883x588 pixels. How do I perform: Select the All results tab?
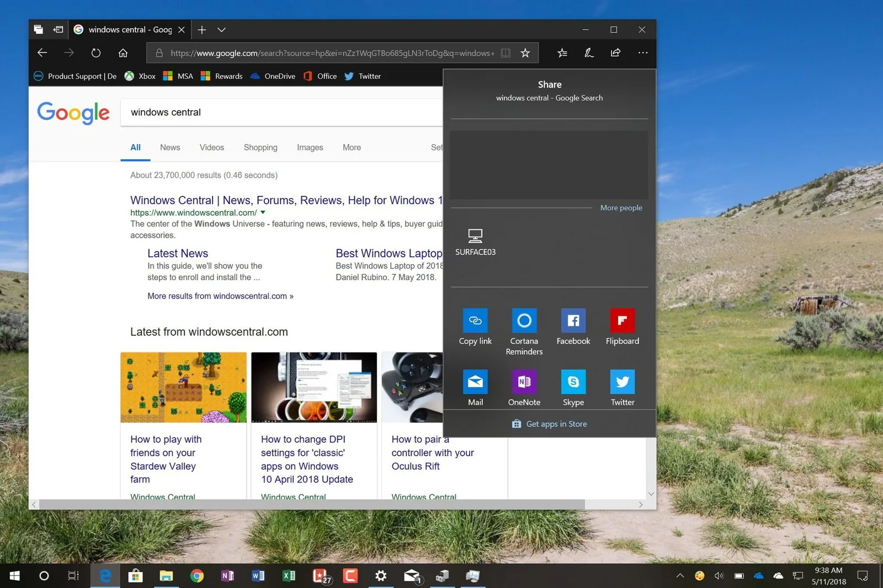(135, 147)
